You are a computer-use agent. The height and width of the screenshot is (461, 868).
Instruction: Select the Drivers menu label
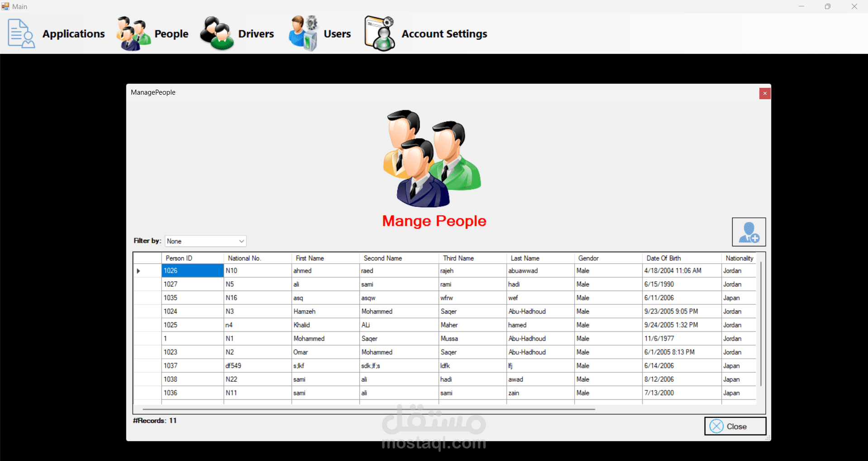click(256, 34)
